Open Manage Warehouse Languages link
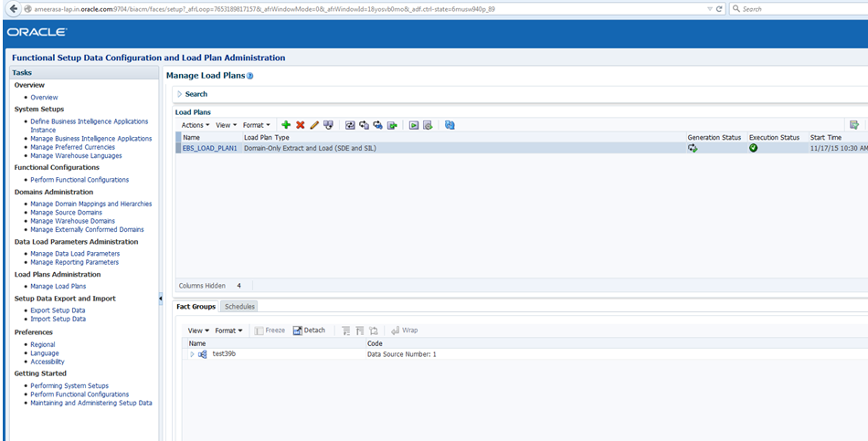868x441 pixels. (76, 155)
